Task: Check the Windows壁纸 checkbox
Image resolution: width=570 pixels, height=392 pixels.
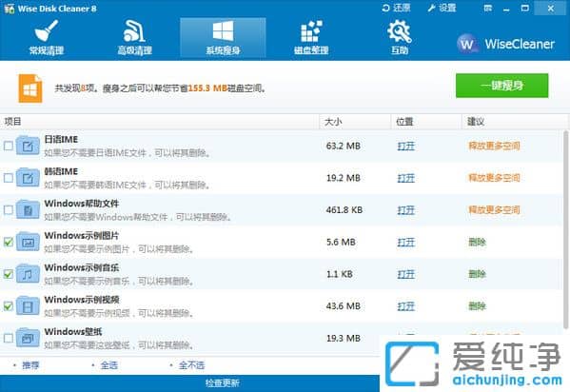Action: (8, 338)
